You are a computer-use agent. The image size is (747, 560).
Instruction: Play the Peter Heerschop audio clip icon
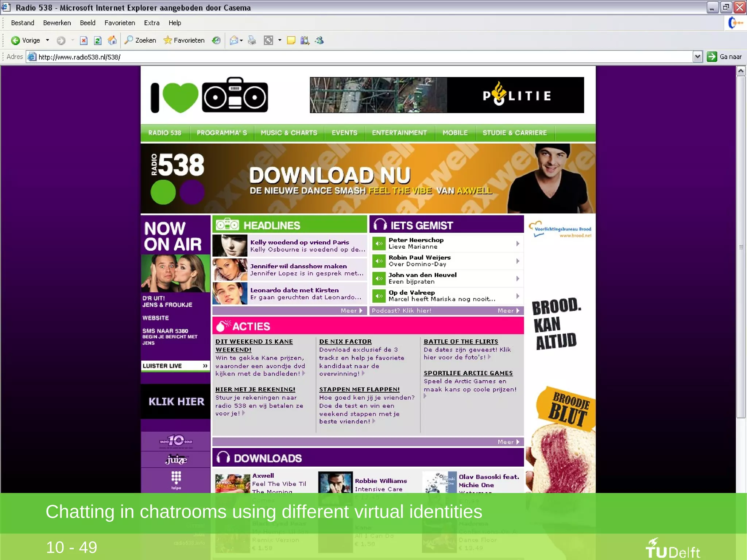[379, 244]
